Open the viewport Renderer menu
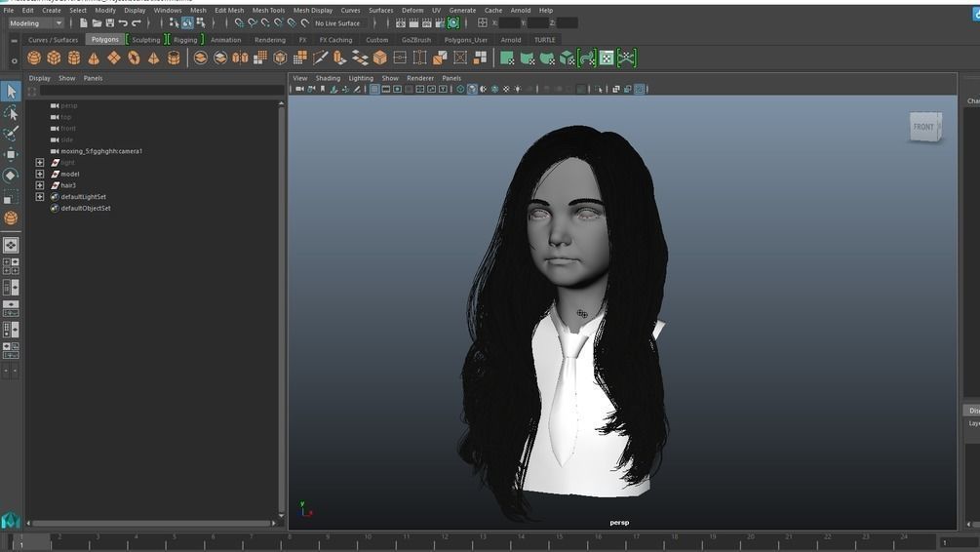Screen dimensions: 980x552 point(420,78)
